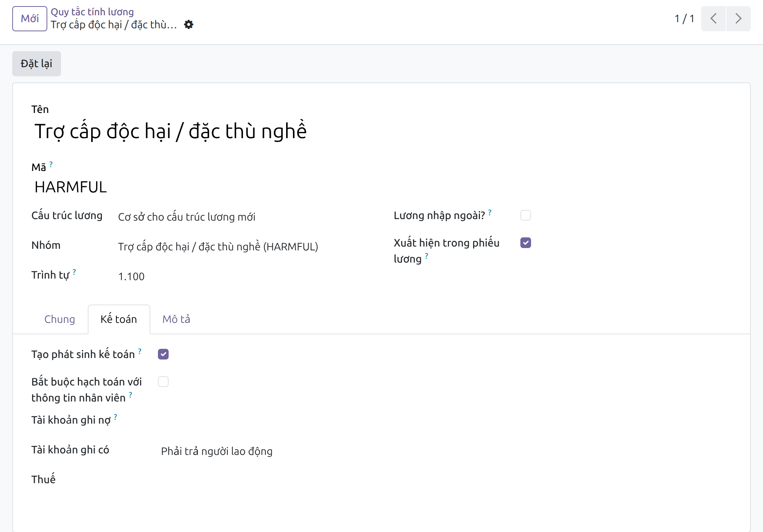Show help for Tạo phát sinh kế toán
Screen dimensions: 763x532
pos(140,351)
